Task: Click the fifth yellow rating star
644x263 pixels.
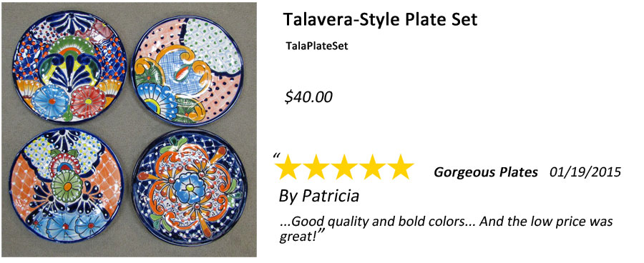Action: [399, 167]
